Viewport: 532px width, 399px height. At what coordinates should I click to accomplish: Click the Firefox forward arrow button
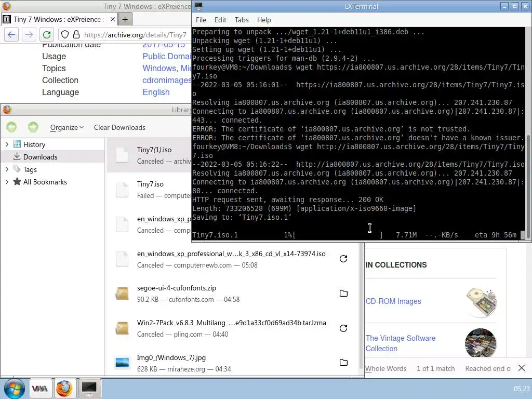click(x=29, y=35)
